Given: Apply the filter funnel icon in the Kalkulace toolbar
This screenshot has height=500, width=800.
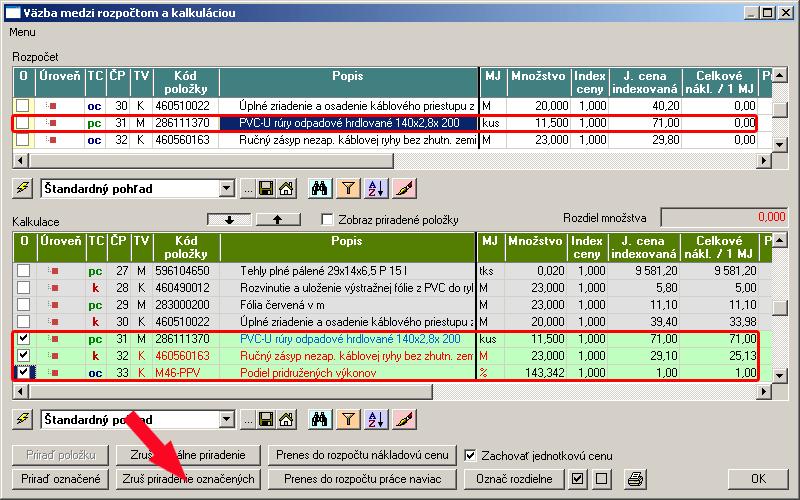Looking at the screenshot, I should click(x=348, y=420).
